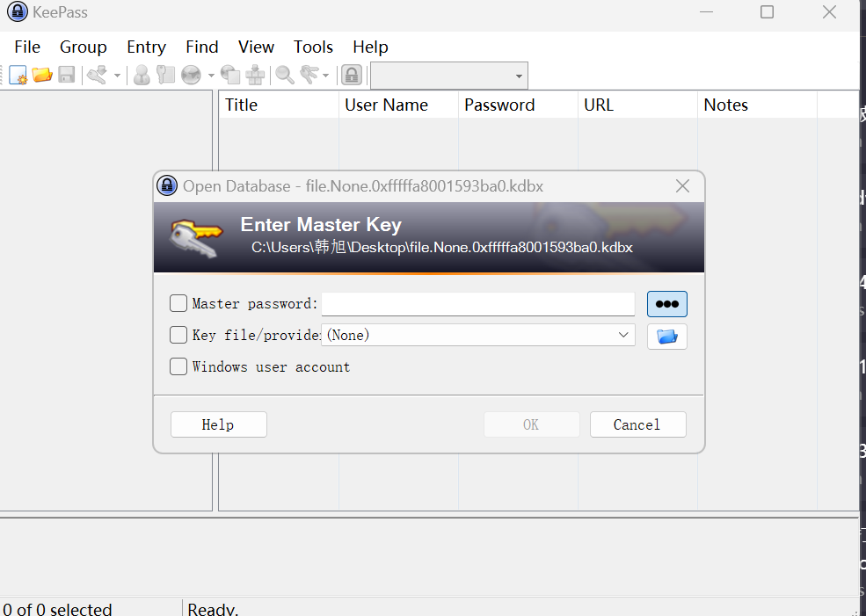Click the Save Database floppy icon

[67, 75]
